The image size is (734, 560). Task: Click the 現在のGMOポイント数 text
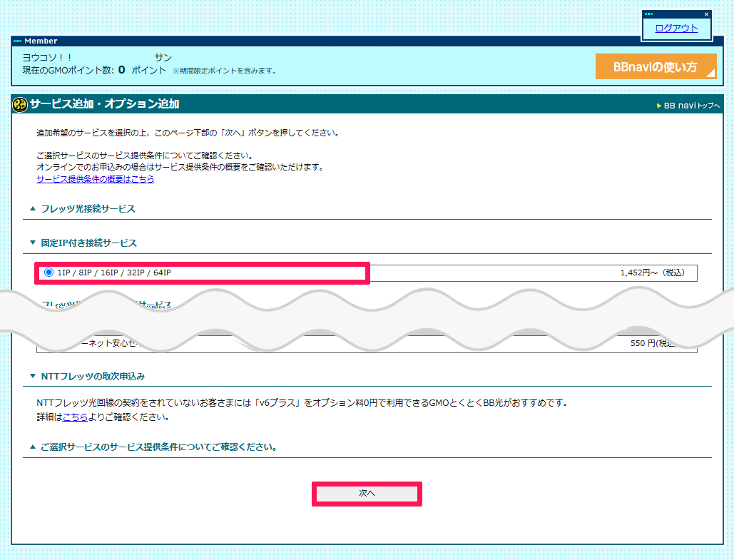point(68,70)
